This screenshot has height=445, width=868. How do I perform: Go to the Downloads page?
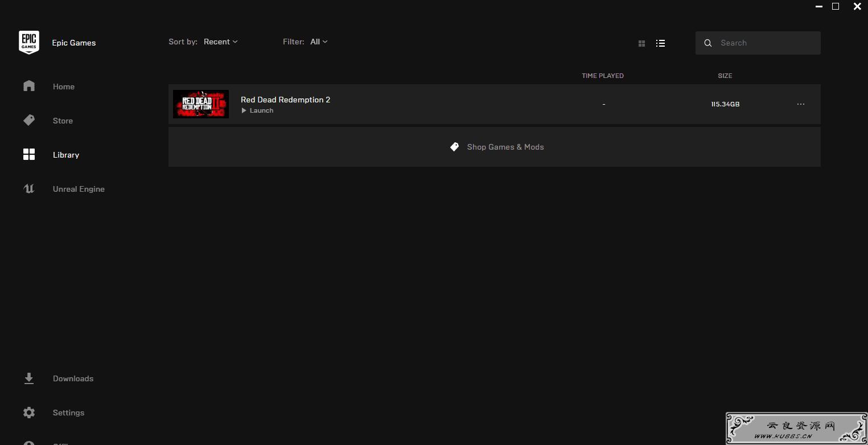pos(73,378)
